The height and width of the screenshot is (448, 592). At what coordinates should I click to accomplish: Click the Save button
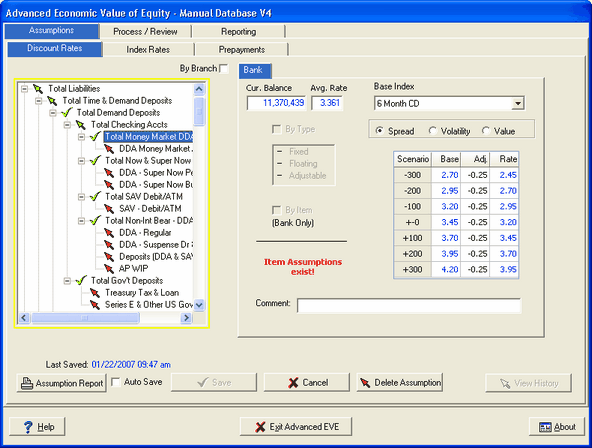[214, 383]
